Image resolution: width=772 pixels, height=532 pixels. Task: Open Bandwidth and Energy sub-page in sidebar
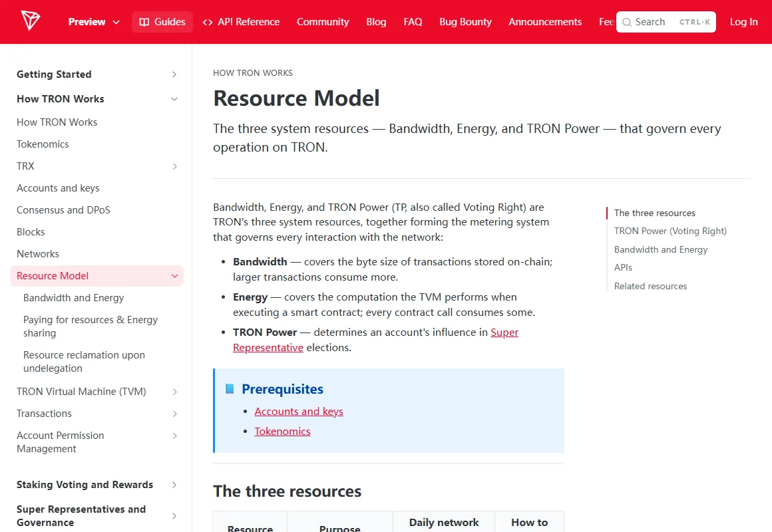coord(74,298)
